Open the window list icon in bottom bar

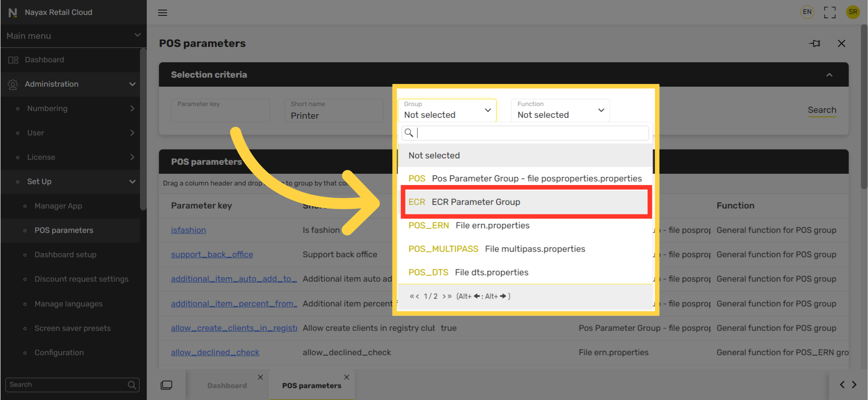click(x=167, y=385)
